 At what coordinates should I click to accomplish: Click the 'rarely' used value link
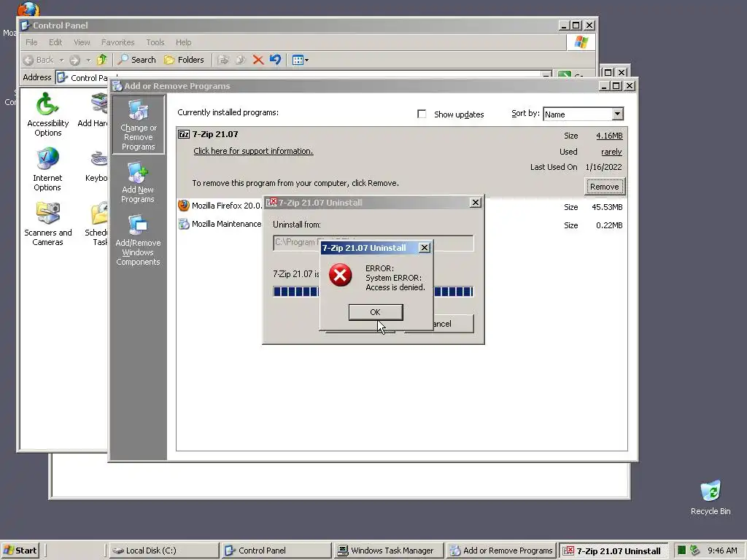point(611,152)
